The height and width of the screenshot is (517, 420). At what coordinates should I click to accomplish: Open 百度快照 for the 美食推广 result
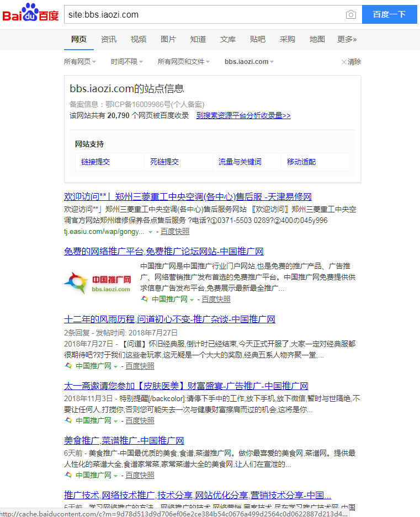[140, 476]
